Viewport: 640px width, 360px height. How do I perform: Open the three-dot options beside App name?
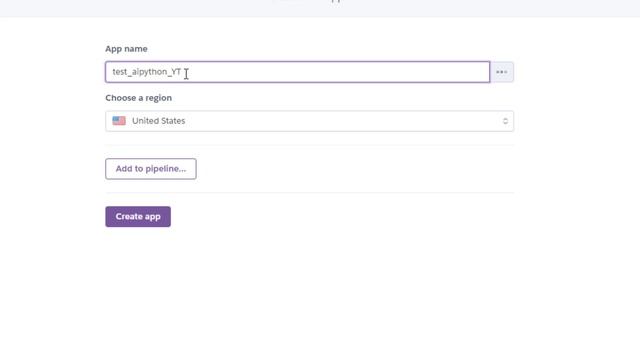502,72
